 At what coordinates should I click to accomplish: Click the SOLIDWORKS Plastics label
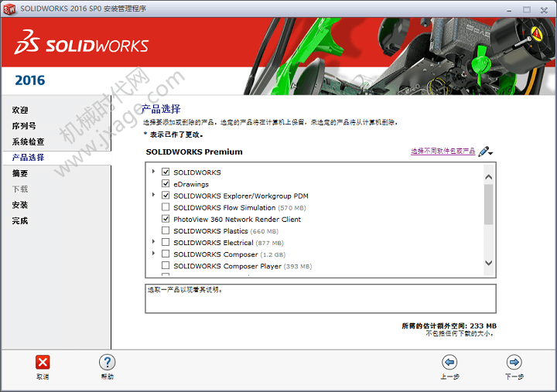click(210, 231)
